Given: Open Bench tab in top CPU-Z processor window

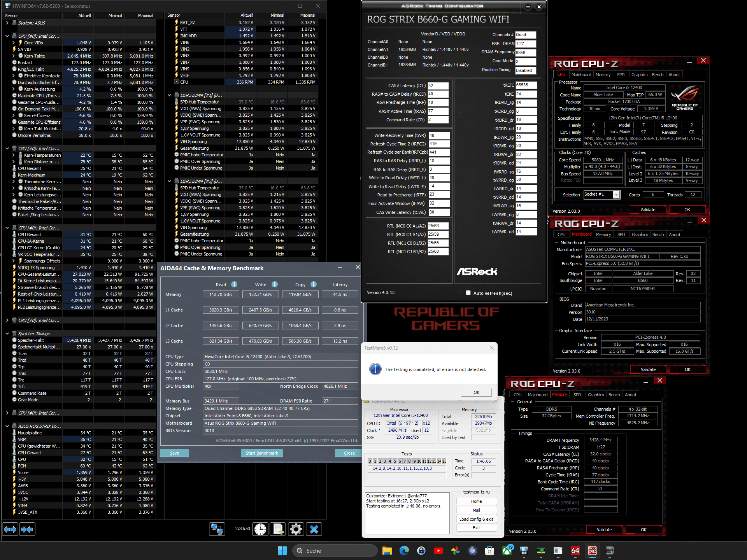Looking at the screenshot, I should (x=658, y=75).
